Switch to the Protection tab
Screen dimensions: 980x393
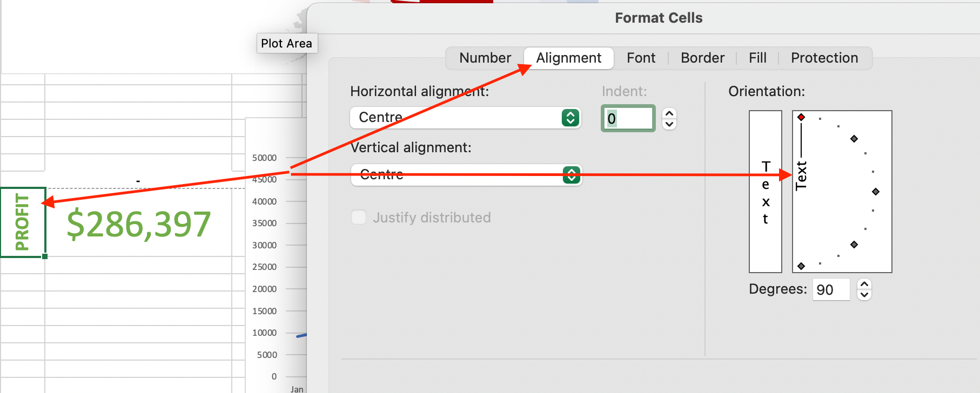(824, 58)
